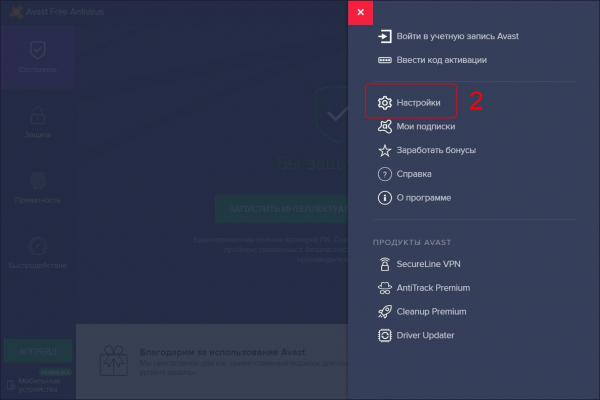Open SecureLine VPN product
The height and width of the screenshot is (400, 600).
428,264
